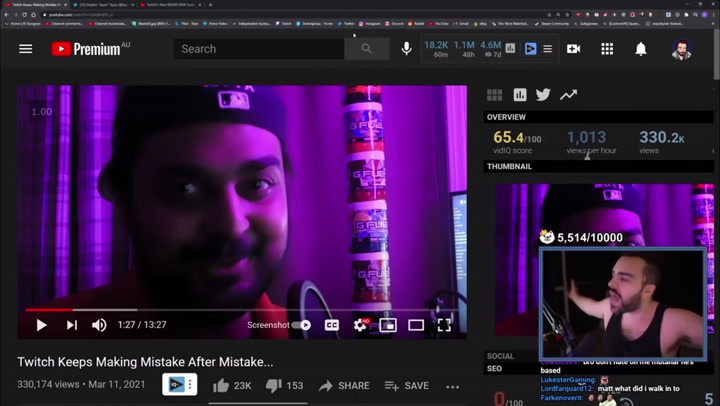Start voice search with the microphone icon
The height and width of the screenshot is (406, 720).
[406, 48]
